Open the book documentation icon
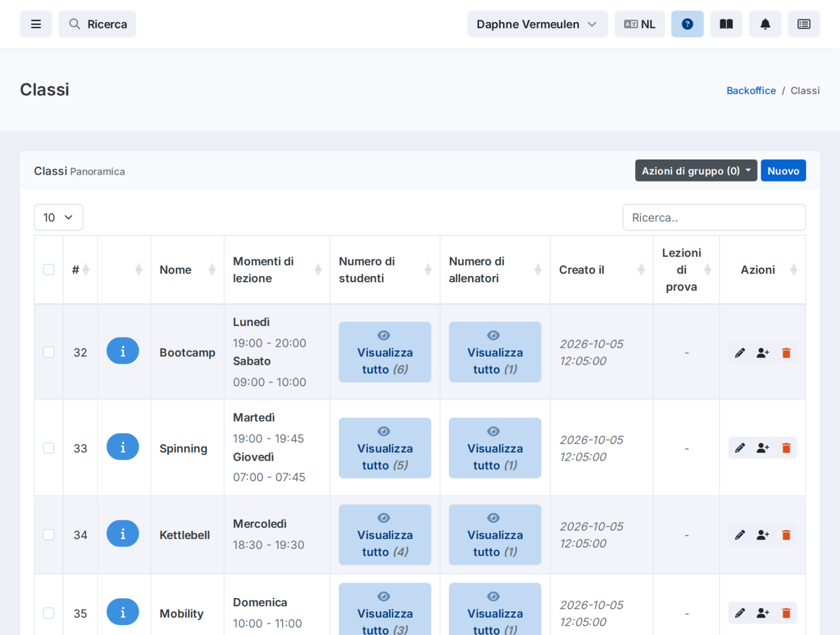840x635 pixels. coord(726,24)
